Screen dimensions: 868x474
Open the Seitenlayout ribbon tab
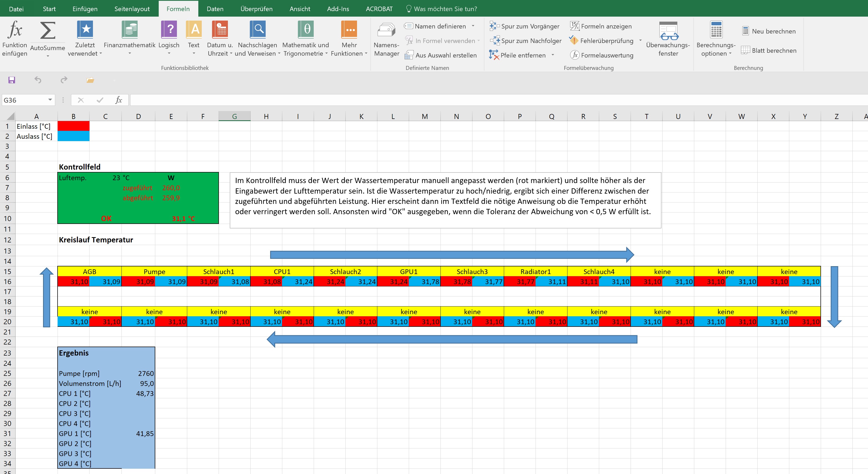132,9
